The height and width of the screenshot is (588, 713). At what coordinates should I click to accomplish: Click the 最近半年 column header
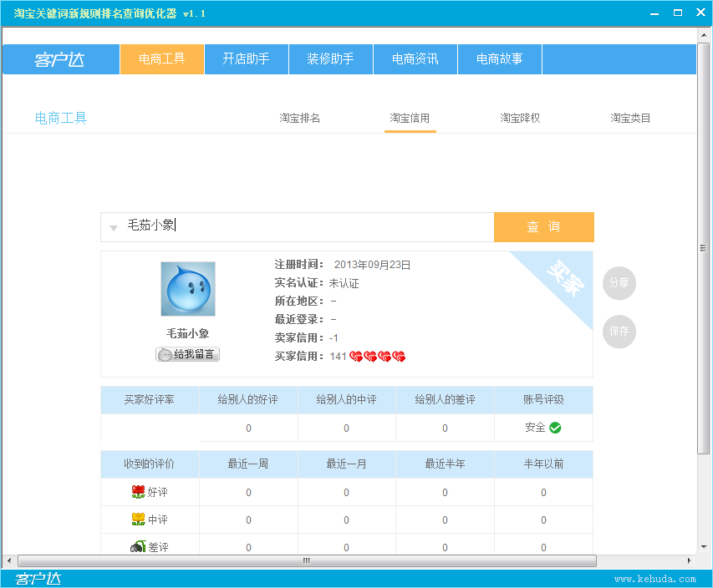pyautogui.click(x=446, y=464)
